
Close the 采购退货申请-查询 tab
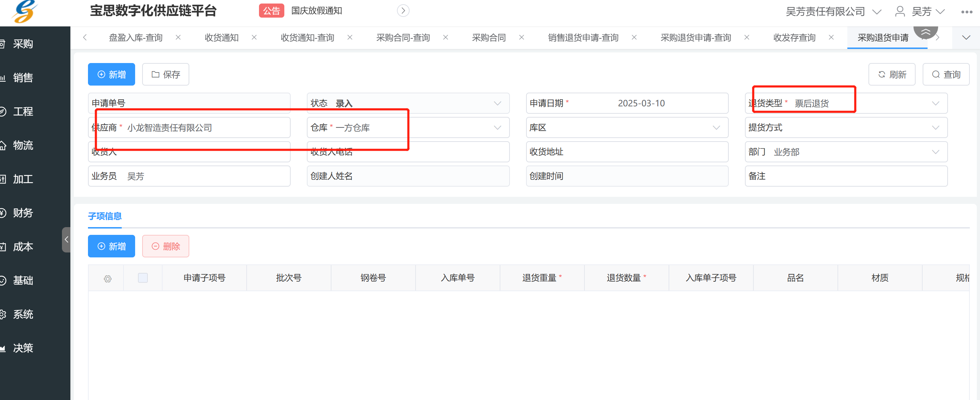pos(747,37)
